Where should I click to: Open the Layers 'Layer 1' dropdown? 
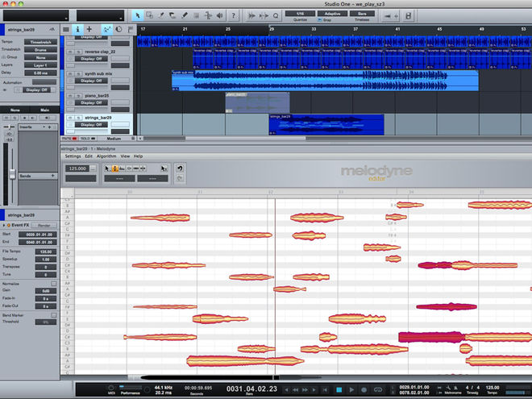click(x=41, y=65)
